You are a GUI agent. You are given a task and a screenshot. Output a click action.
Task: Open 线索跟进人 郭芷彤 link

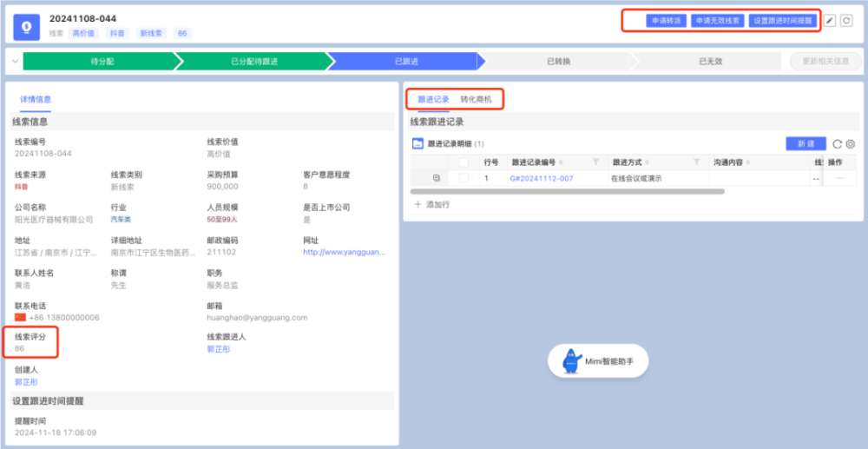(218, 349)
